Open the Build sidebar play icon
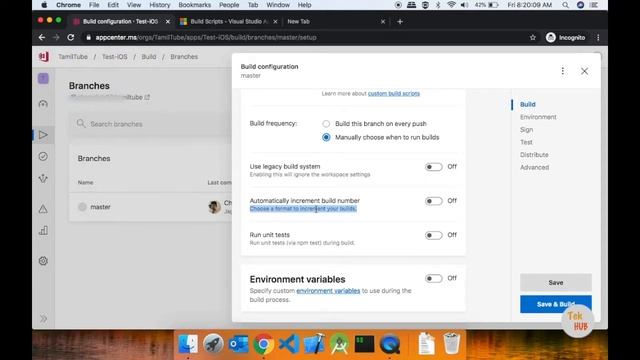Image resolution: width=640 pixels, height=360 pixels. [x=43, y=135]
